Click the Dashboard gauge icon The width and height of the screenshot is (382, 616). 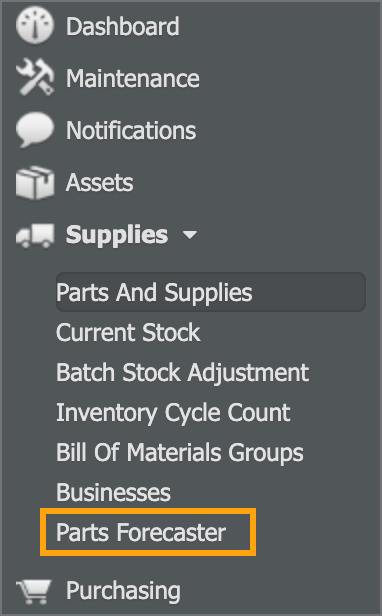pos(35,25)
